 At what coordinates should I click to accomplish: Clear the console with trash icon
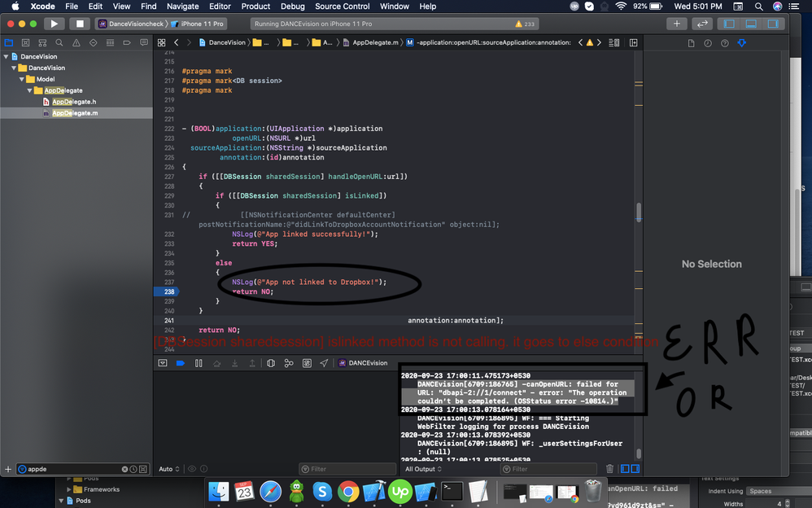click(610, 469)
